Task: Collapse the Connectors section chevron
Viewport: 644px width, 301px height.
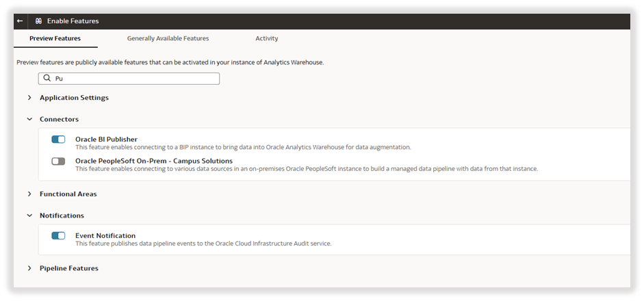Action: pyautogui.click(x=29, y=119)
